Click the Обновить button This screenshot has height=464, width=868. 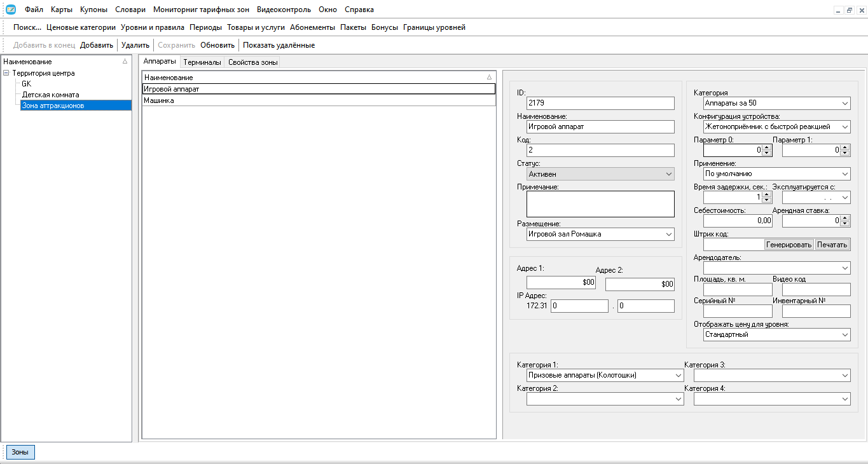(217, 45)
